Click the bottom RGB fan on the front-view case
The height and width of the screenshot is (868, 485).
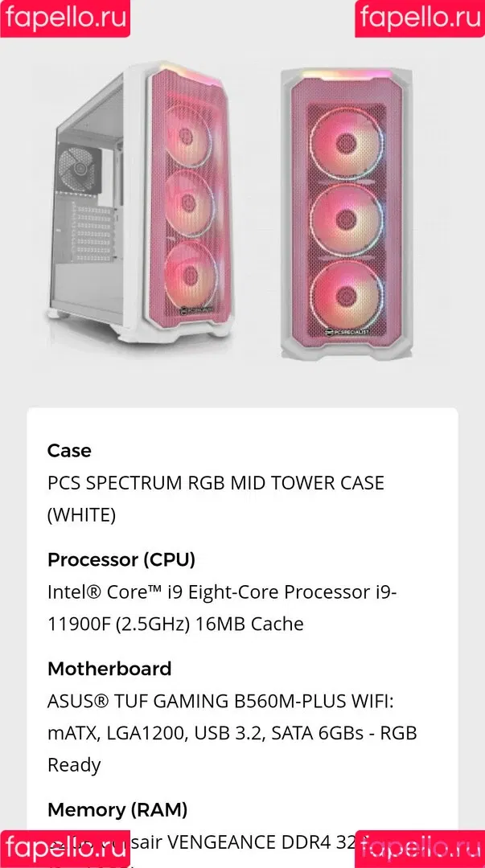(347, 297)
